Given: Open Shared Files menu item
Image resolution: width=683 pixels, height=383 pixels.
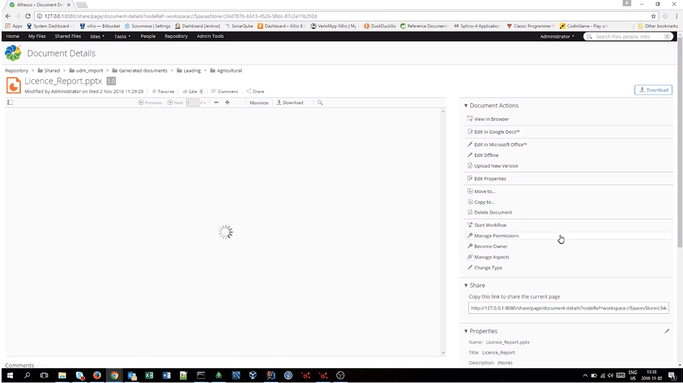Looking at the screenshot, I should [68, 36].
